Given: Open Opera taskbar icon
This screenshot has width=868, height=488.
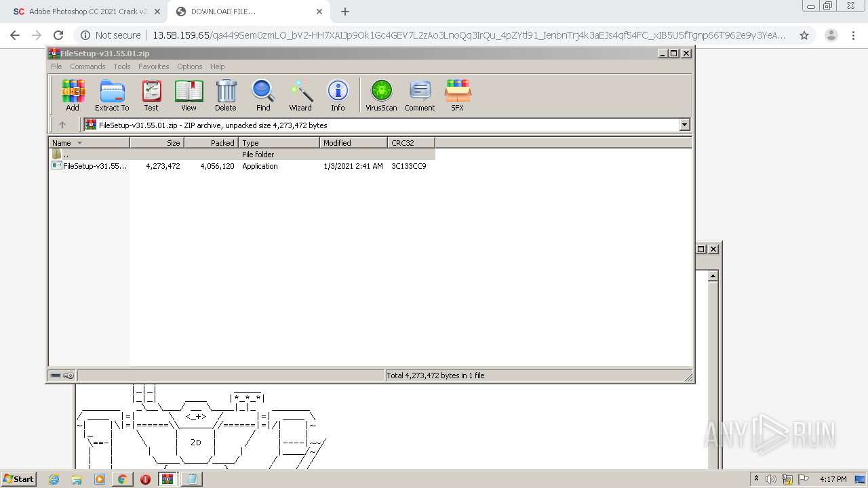Looking at the screenshot, I should point(145,479).
